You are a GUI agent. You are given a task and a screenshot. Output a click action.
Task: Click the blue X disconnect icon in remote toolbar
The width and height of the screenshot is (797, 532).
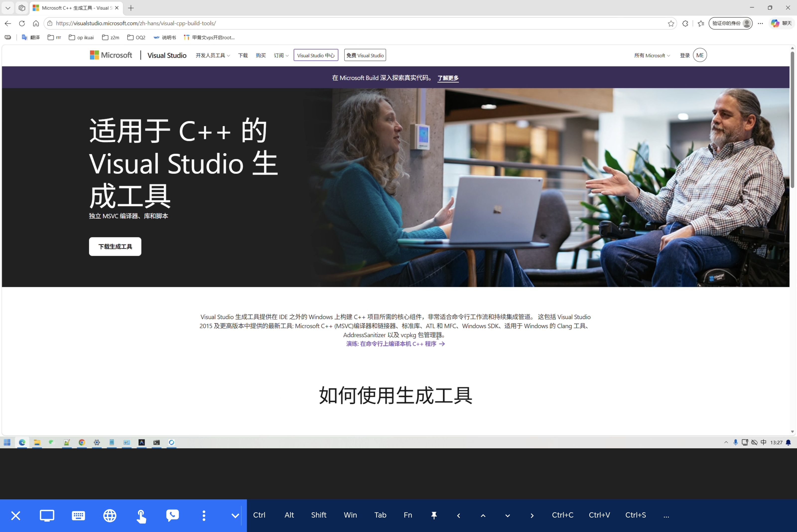(16, 515)
